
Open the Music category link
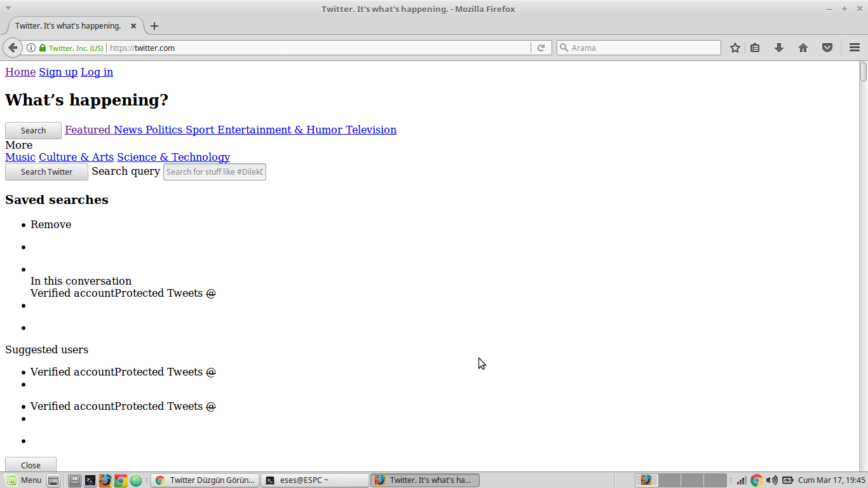click(20, 157)
